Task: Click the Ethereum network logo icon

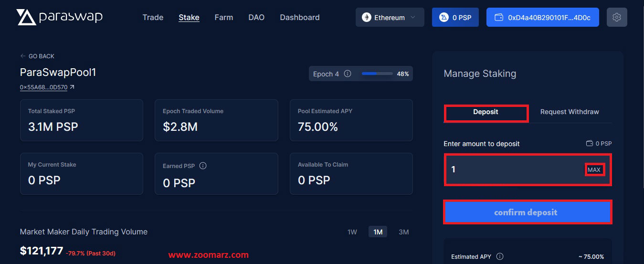Action: pos(367,17)
